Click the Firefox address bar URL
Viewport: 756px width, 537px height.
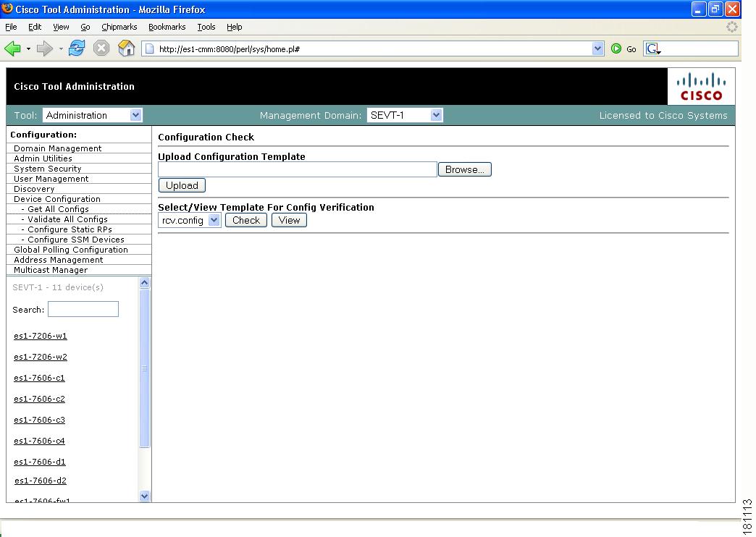click(x=374, y=48)
